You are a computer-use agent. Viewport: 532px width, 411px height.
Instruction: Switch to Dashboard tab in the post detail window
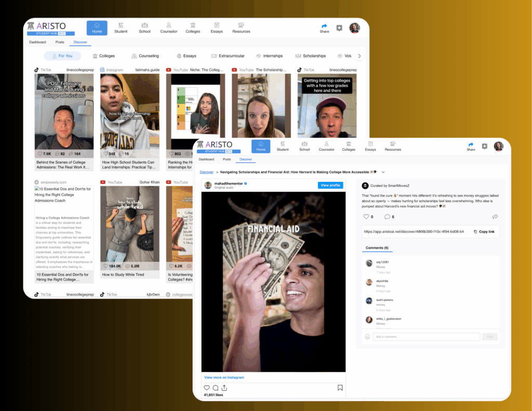(x=206, y=159)
